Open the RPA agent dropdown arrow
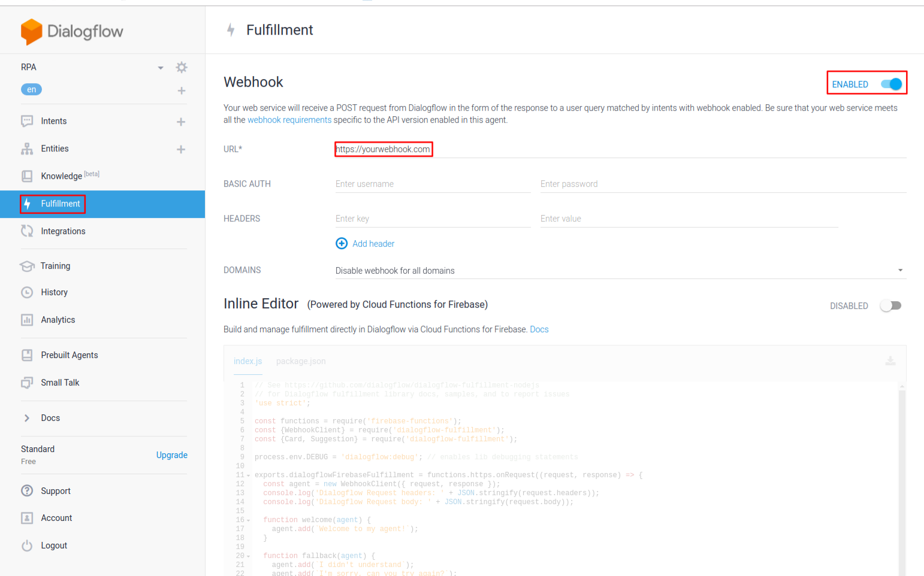This screenshot has height=576, width=924. point(161,68)
